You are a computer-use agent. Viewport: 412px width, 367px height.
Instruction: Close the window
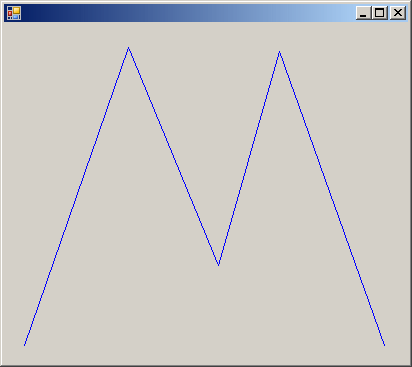coord(398,13)
